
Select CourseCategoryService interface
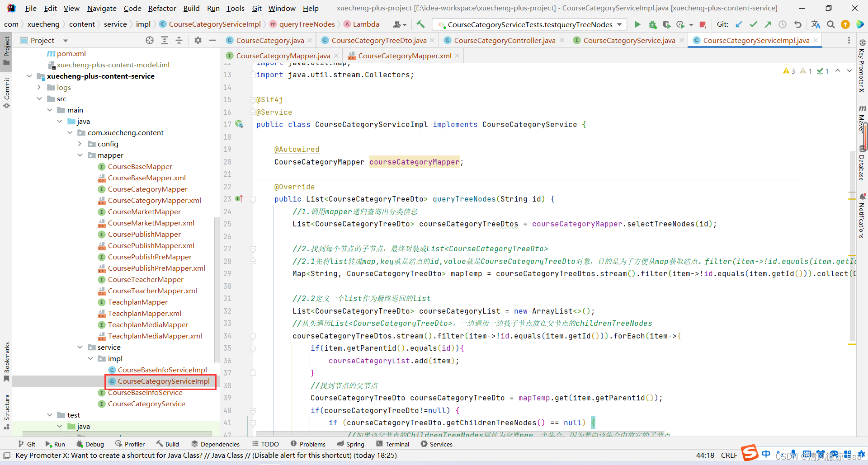click(146, 404)
